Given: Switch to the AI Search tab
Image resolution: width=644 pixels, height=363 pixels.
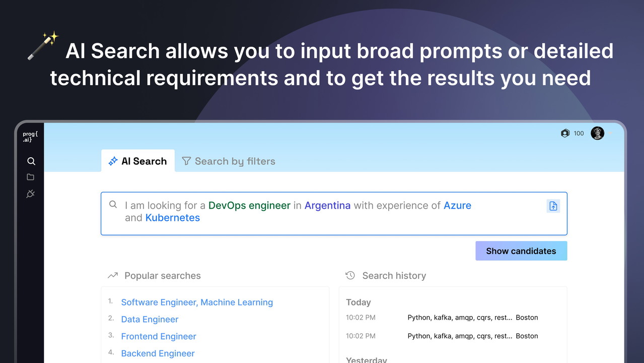Looking at the screenshot, I should click(138, 161).
